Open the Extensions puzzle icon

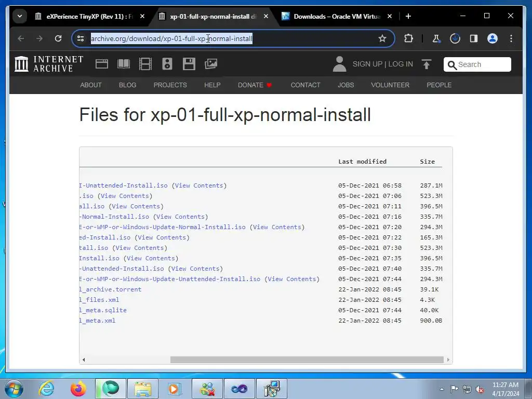coord(409,38)
